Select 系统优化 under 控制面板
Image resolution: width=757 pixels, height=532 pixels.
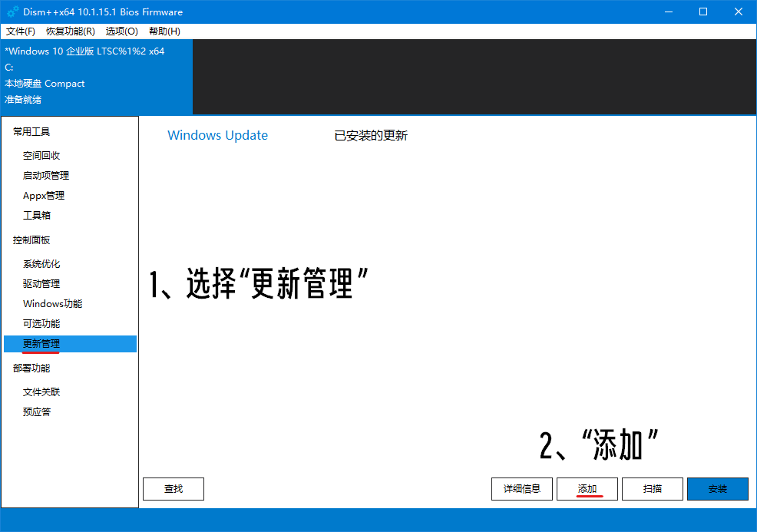click(x=41, y=263)
